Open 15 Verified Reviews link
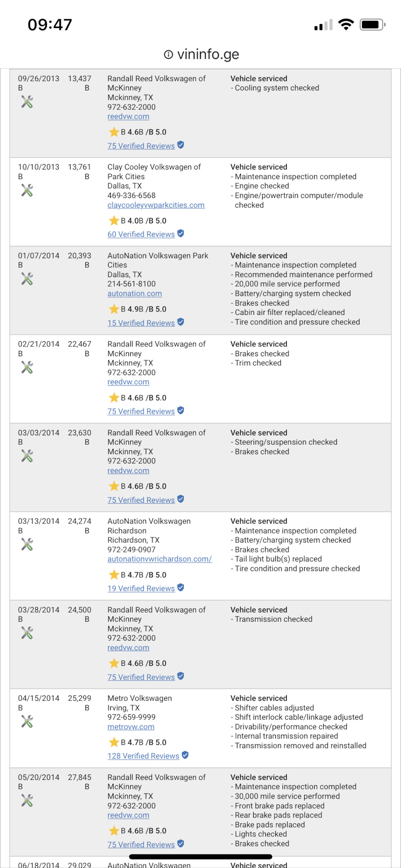 (x=141, y=323)
